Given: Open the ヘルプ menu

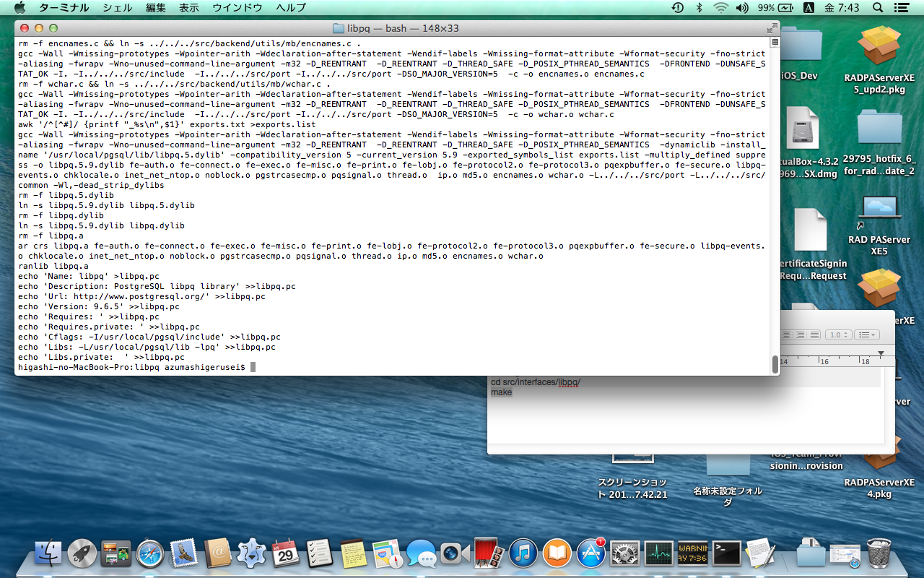Looking at the screenshot, I should (x=291, y=8).
